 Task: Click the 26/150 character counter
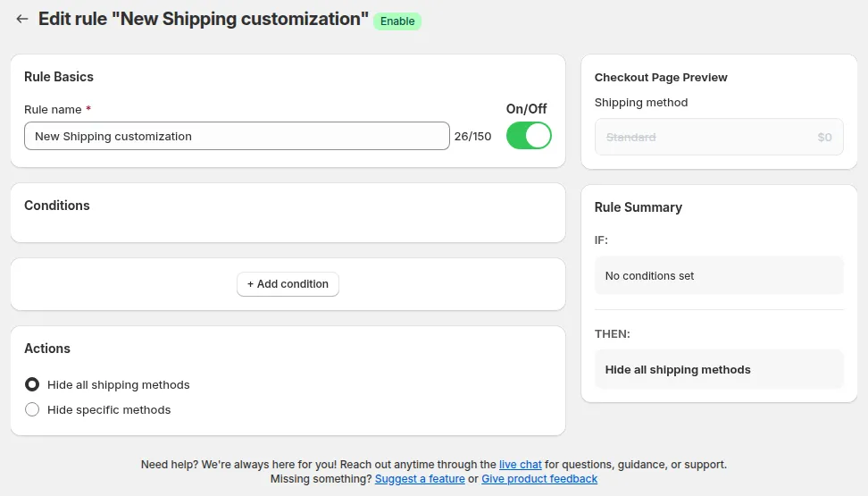472,137
